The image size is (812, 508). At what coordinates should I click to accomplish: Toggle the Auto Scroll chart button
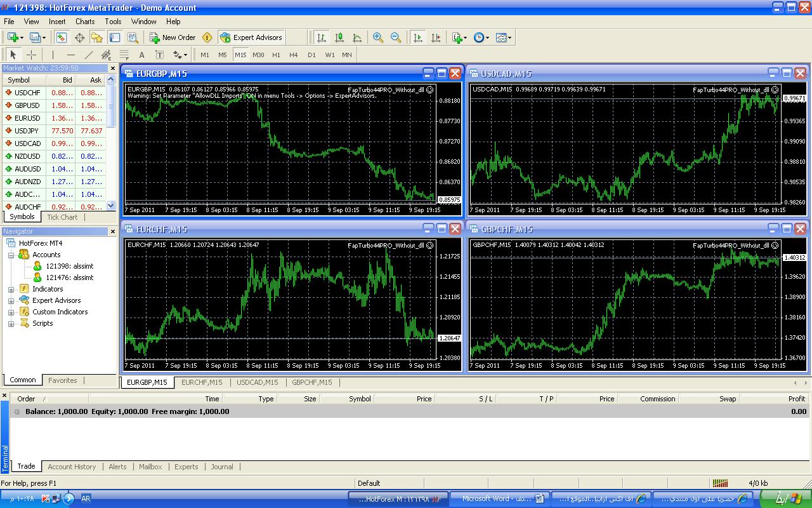coord(417,37)
